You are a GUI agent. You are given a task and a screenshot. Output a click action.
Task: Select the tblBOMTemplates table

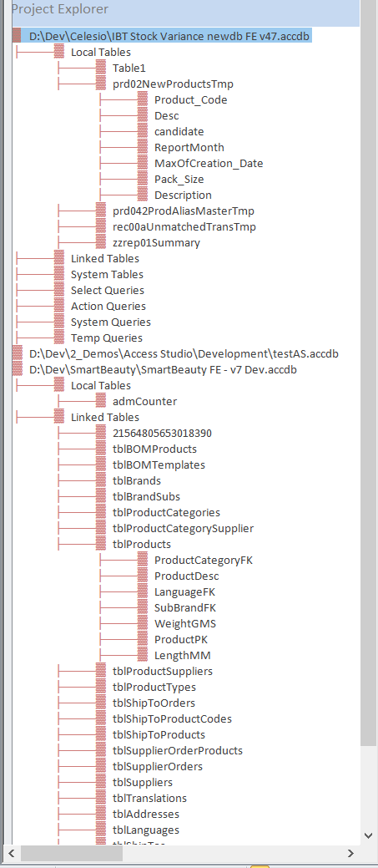(159, 465)
